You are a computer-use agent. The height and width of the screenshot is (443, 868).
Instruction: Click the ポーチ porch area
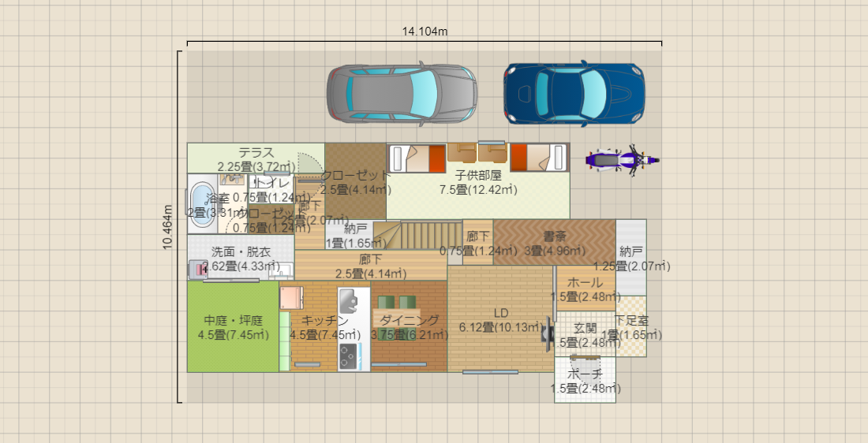585,381
